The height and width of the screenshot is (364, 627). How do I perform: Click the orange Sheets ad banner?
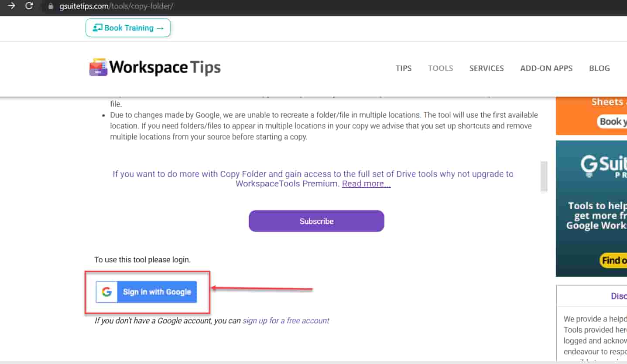coord(591,116)
